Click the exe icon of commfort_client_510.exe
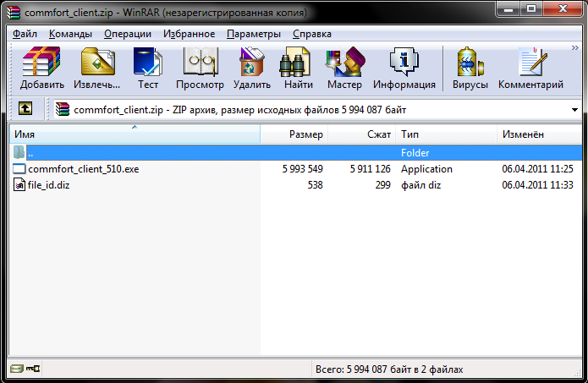Image resolution: width=588 pixels, height=383 pixels. (x=19, y=168)
